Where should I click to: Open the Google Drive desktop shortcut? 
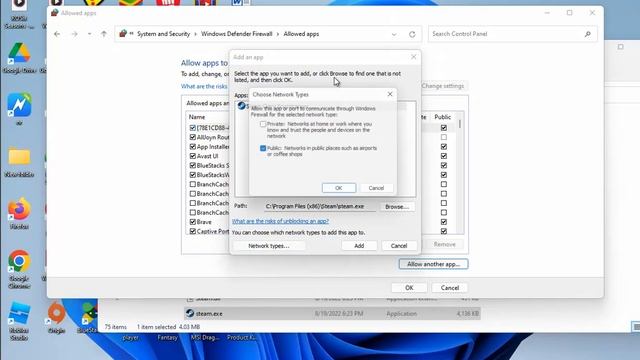click(x=19, y=58)
